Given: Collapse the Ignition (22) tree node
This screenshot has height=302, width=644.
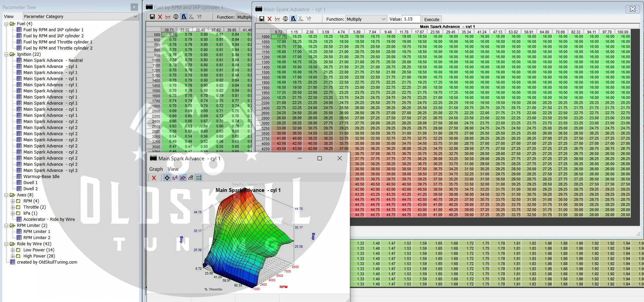Looking at the screenshot, I should pyautogui.click(x=6, y=54).
